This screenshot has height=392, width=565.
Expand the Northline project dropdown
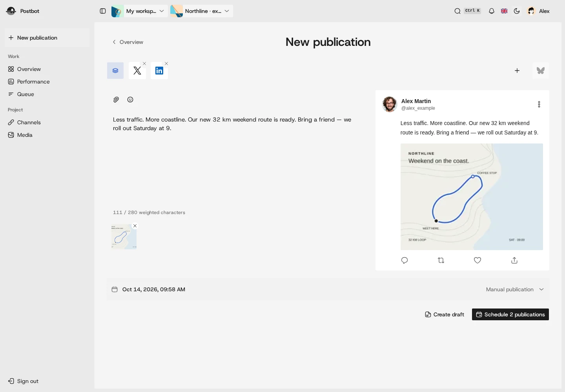[x=202, y=11]
